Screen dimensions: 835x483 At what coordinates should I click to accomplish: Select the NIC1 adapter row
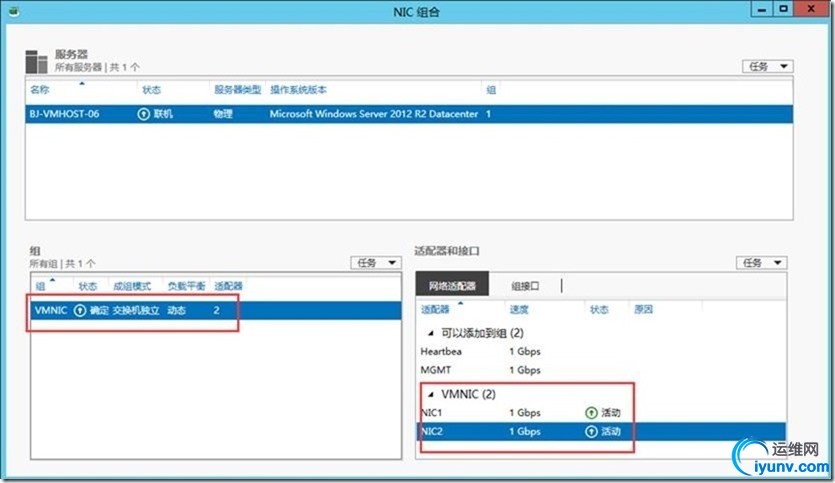[x=601, y=413]
